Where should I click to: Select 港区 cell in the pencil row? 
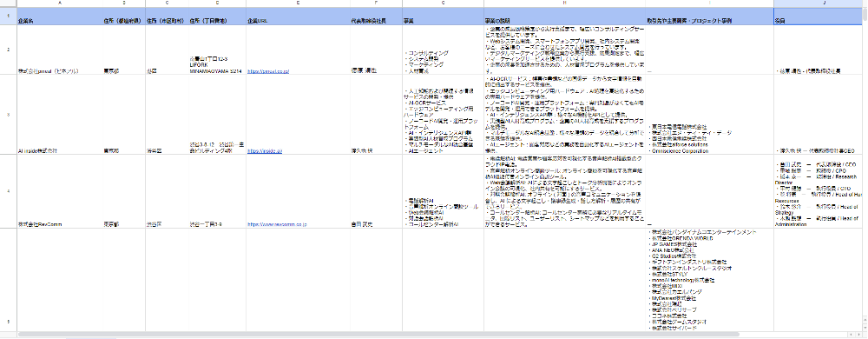pyautogui.click(x=167, y=50)
